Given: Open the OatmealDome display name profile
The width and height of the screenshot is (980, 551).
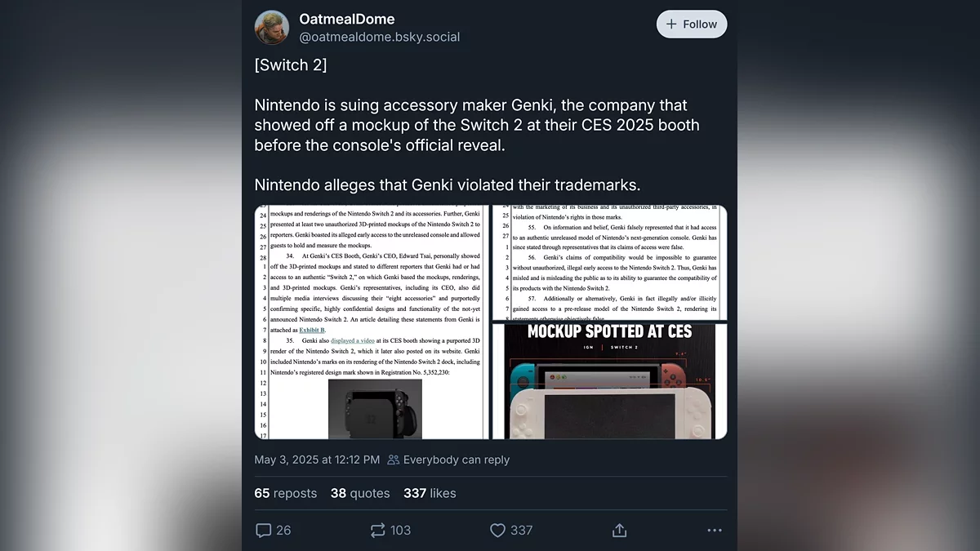Looking at the screenshot, I should 346,19.
